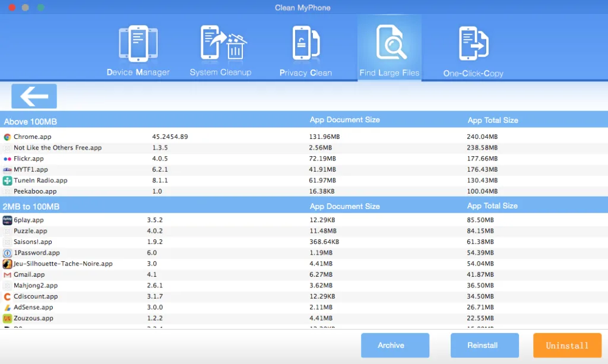Click the 2MB to 100MB section header

point(31,207)
